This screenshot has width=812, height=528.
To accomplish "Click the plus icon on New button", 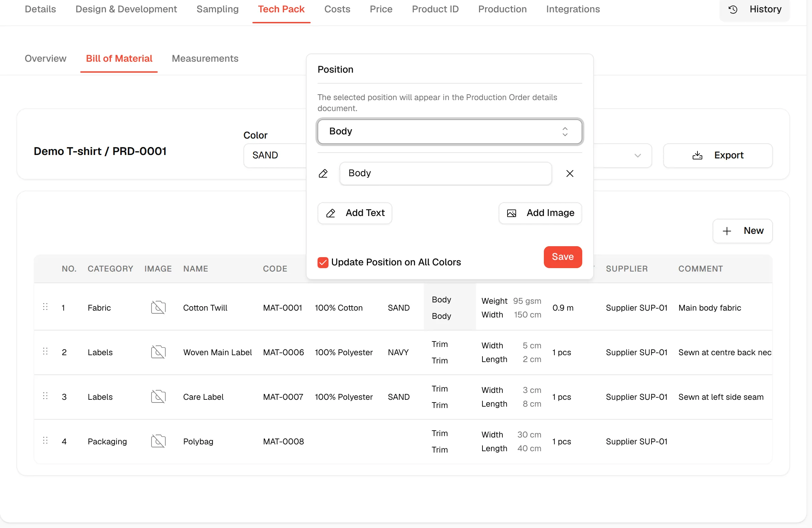I will click(727, 231).
